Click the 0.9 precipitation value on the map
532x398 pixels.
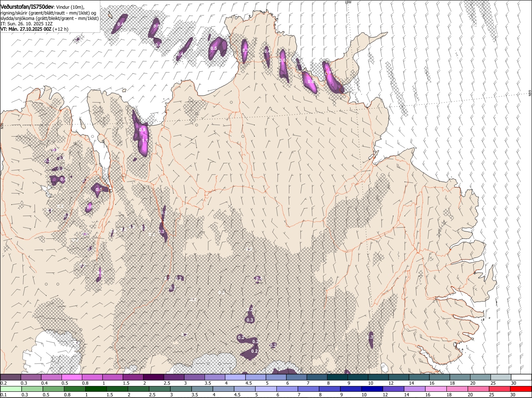[x=143, y=130]
